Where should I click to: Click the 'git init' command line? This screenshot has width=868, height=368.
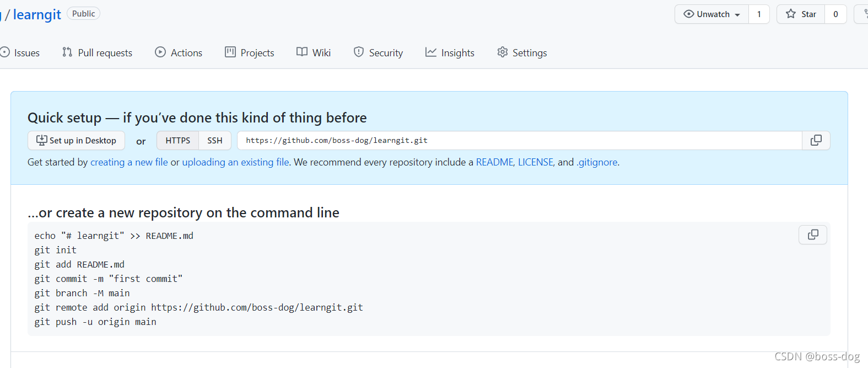56,250
